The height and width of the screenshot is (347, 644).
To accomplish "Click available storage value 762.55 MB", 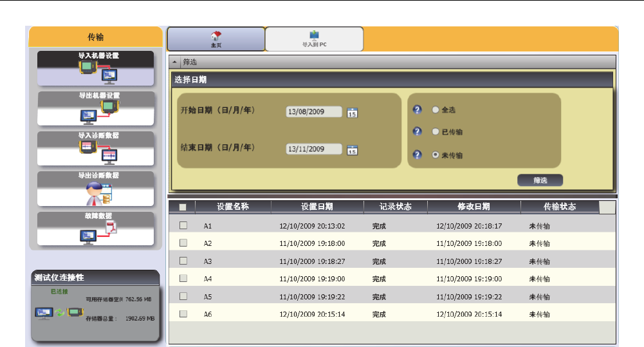I will (x=138, y=299).
